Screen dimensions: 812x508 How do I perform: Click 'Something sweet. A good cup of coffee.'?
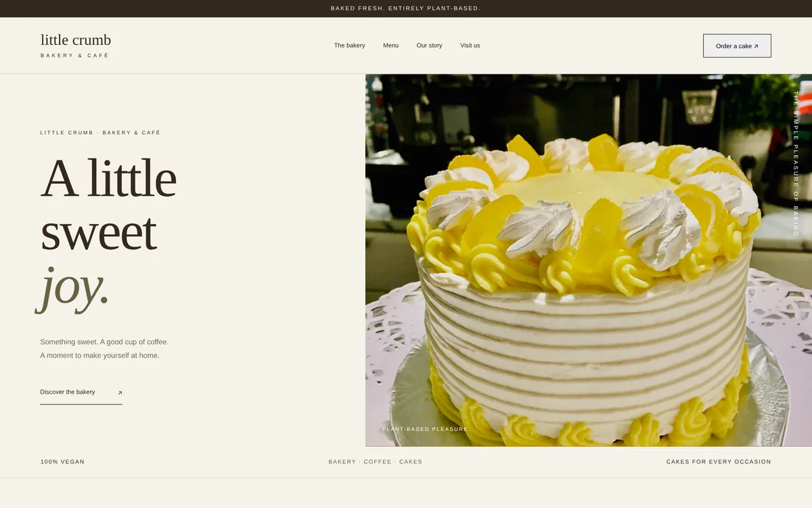click(x=104, y=342)
